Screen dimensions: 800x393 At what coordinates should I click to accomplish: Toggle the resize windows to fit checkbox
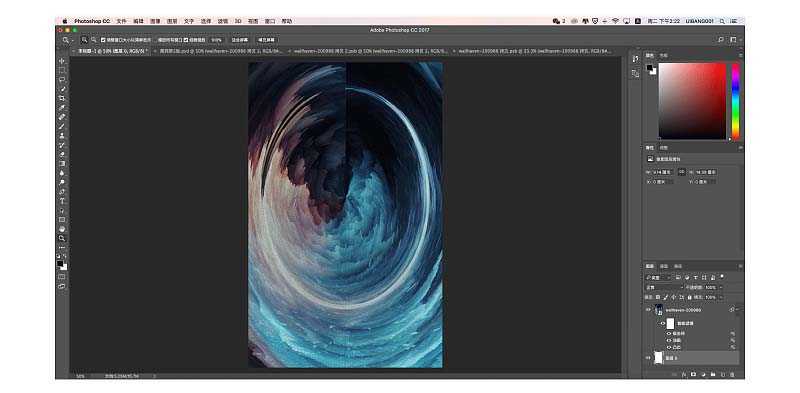pos(103,40)
